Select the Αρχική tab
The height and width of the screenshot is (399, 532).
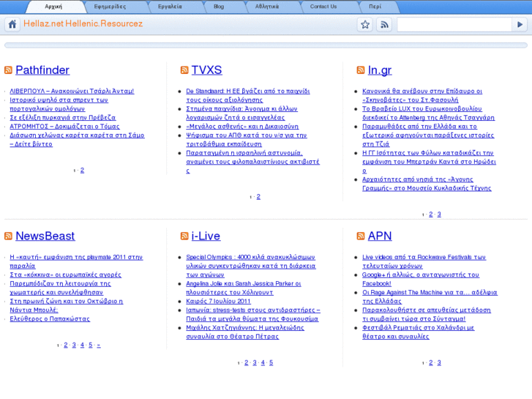click(x=54, y=7)
